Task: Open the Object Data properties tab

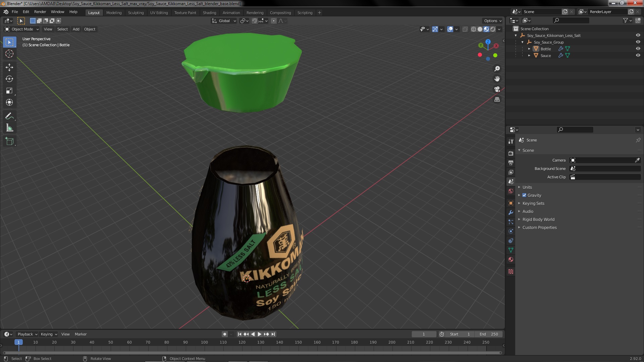Action: click(511, 250)
